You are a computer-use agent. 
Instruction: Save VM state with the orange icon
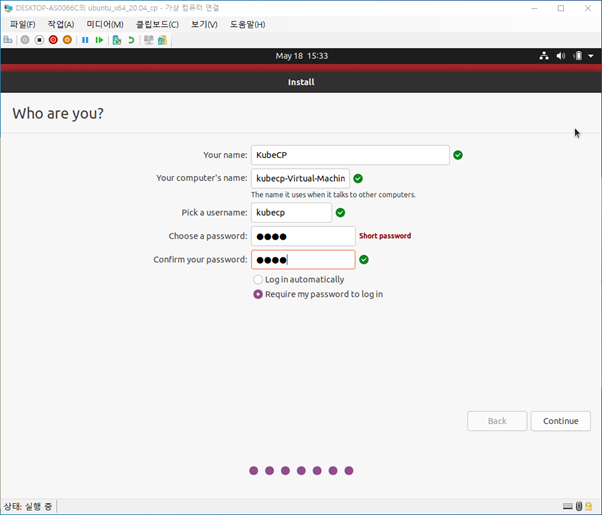[67, 40]
